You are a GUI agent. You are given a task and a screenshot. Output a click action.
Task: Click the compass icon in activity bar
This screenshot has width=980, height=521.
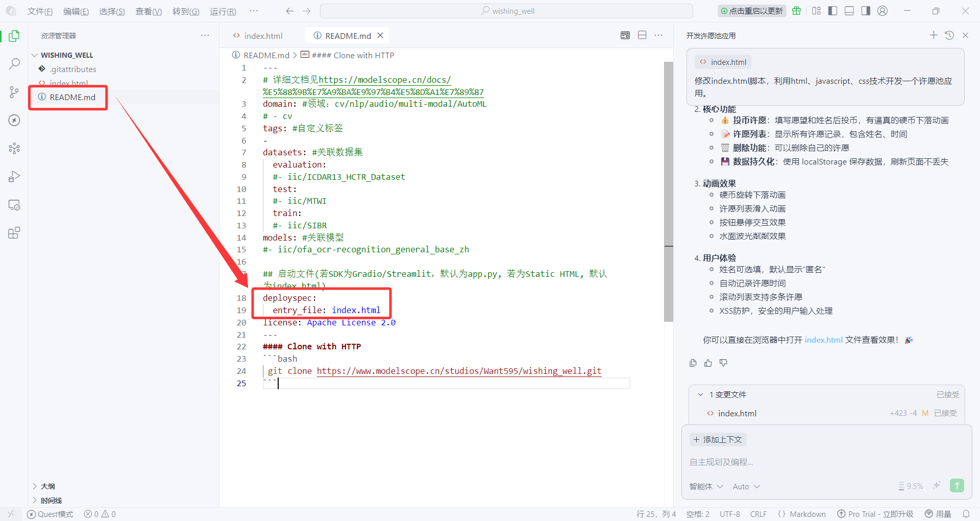point(14,121)
